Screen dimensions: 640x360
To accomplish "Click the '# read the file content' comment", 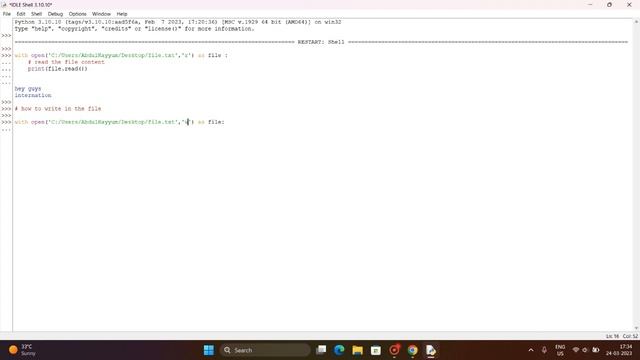I will 66,62.
